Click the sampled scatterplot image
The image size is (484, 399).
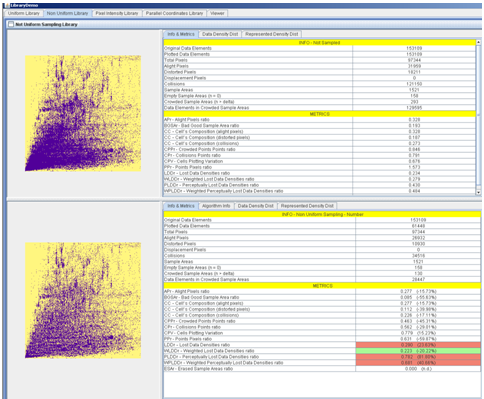pyautogui.click(x=83, y=300)
